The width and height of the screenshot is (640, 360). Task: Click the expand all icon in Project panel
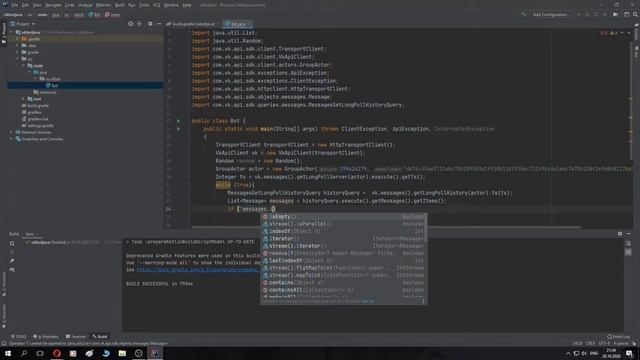coord(140,24)
